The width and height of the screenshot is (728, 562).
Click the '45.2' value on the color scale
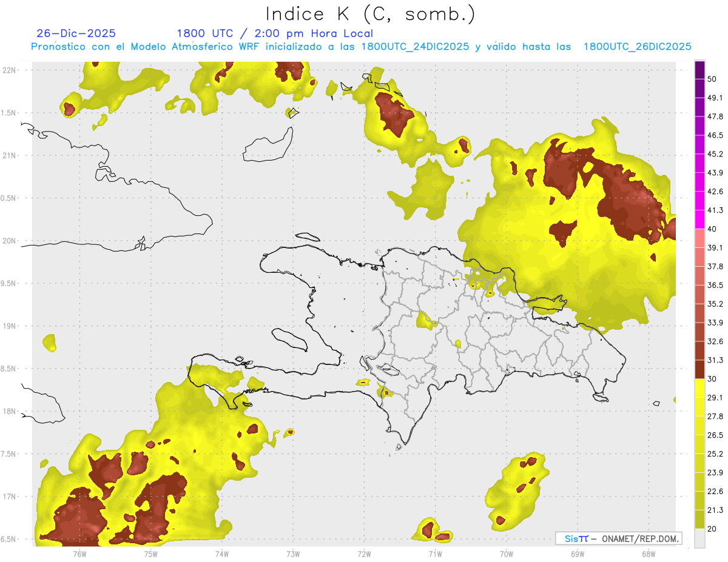point(715,154)
